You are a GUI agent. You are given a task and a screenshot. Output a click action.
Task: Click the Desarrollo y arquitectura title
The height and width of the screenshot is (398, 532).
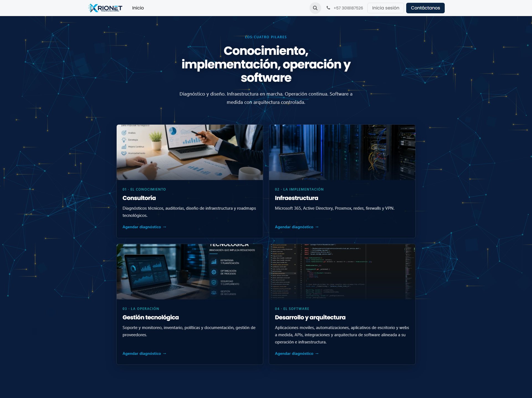click(x=310, y=317)
